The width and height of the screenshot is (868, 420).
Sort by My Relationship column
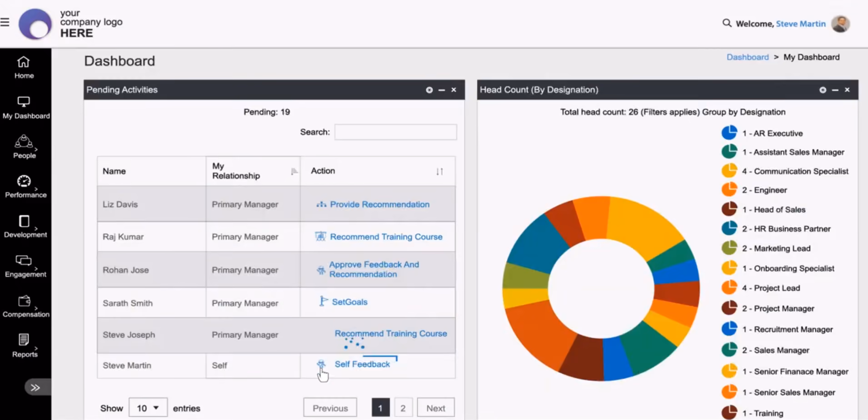pyautogui.click(x=294, y=171)
